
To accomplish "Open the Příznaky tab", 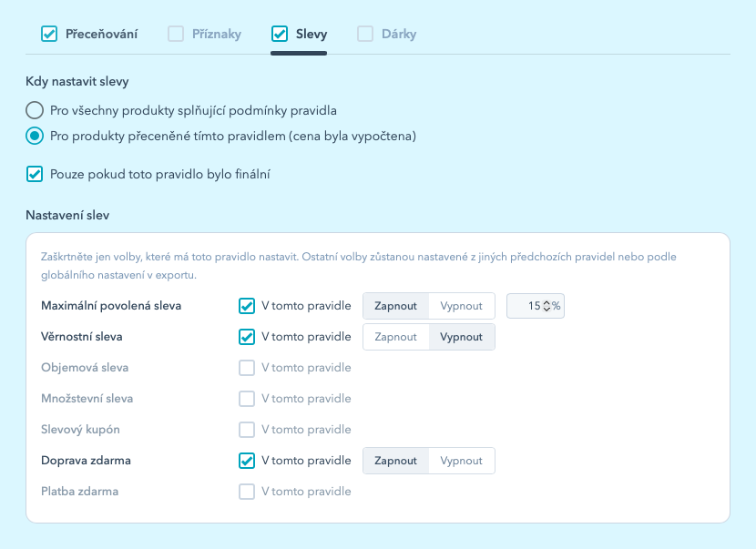I will (x=217, y=35).
